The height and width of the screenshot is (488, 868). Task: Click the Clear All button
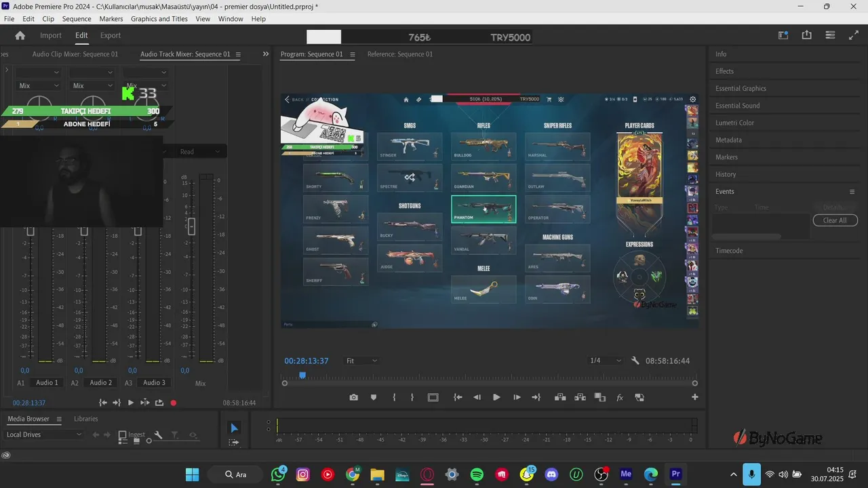(x=835, y=220)
